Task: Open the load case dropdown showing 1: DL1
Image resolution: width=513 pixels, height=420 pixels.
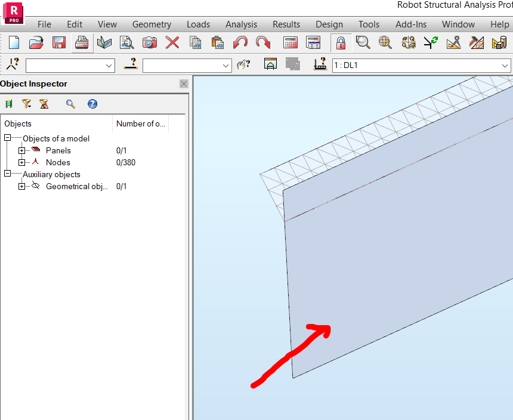Action: pos(505,65)
